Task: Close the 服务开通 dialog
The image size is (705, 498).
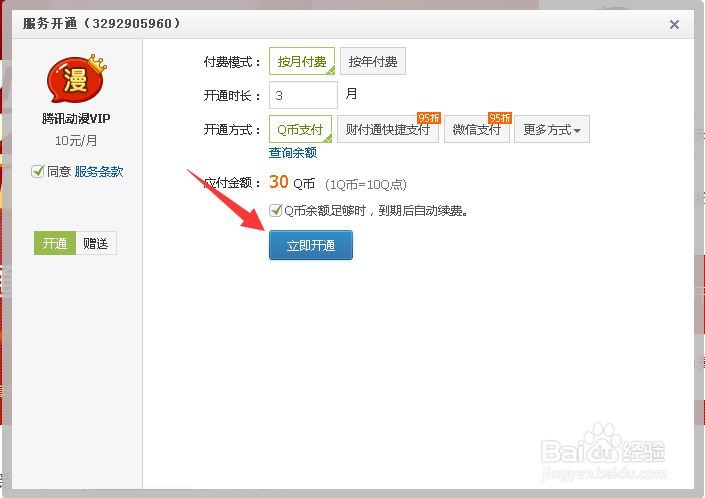Action: click(x=674, y=24)
